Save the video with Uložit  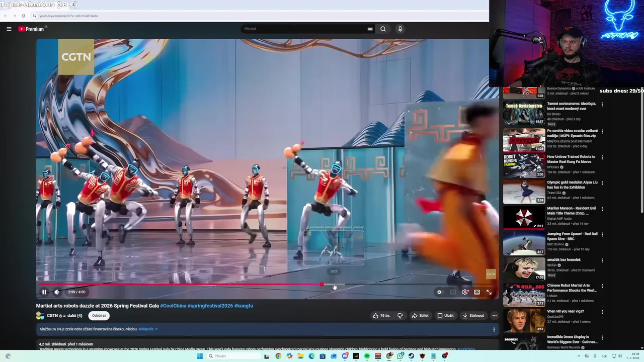tap(446, 316)
